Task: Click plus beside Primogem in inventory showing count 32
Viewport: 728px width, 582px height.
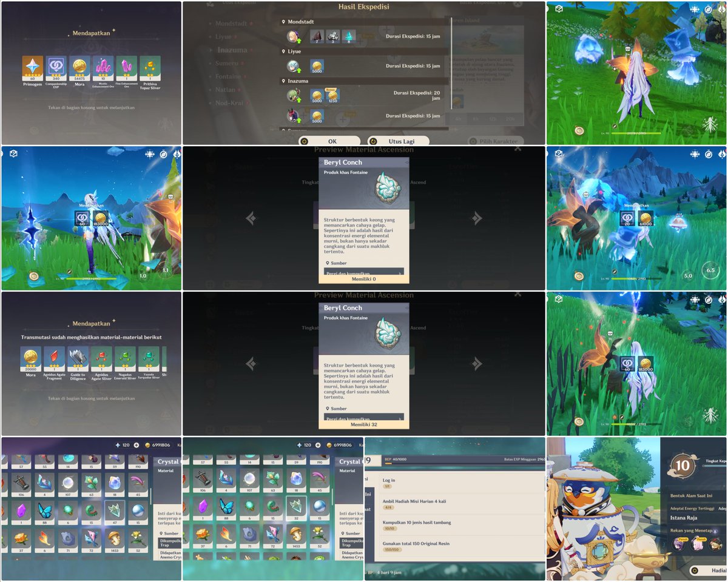Action: (x=317, y=445)
